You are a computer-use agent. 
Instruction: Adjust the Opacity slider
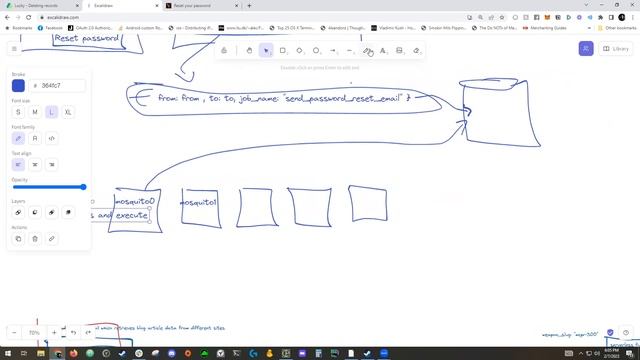click(x=49, y=187)
